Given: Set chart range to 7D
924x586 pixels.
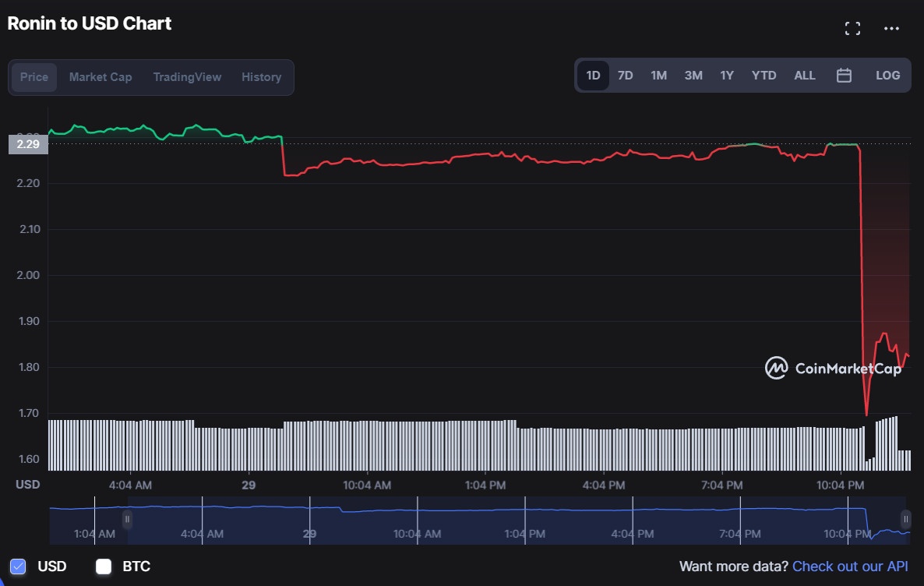Looking at the screenshot, I should pyautogui.click(x=625, y=76).
